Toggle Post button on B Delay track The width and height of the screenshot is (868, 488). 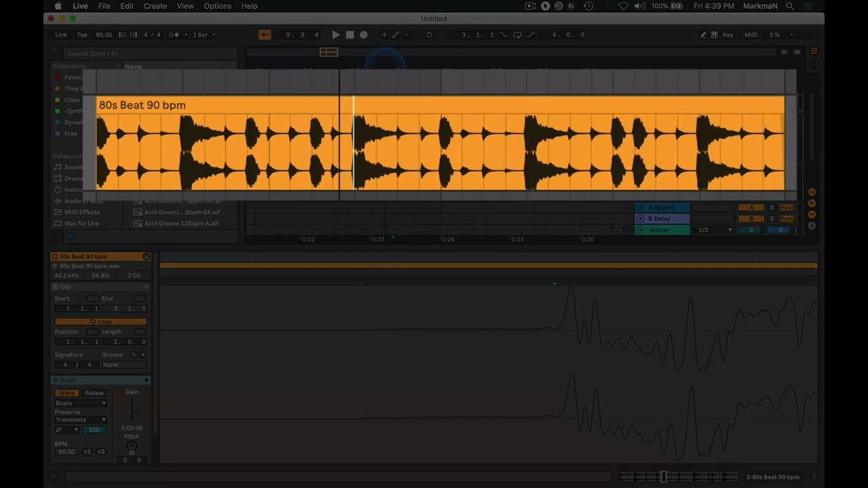(x=787, y=219)
